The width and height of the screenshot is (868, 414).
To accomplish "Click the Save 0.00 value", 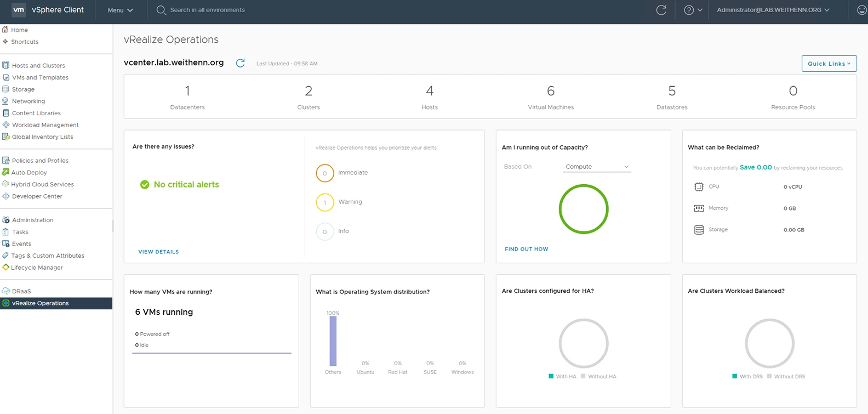I will point(756,167).
